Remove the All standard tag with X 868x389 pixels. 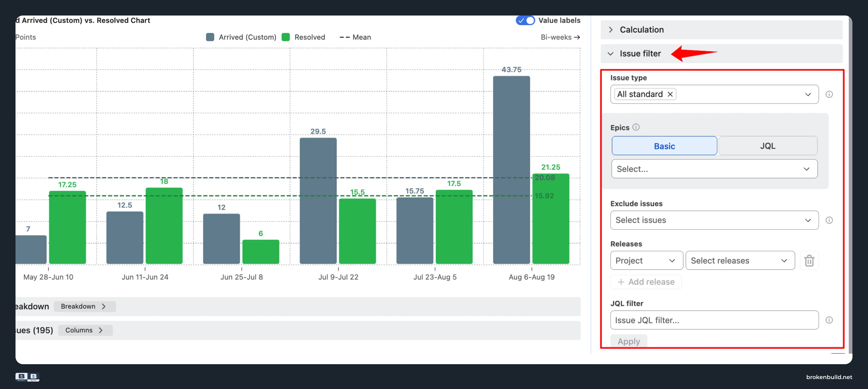pyautogui.click(x=670, y=94)
